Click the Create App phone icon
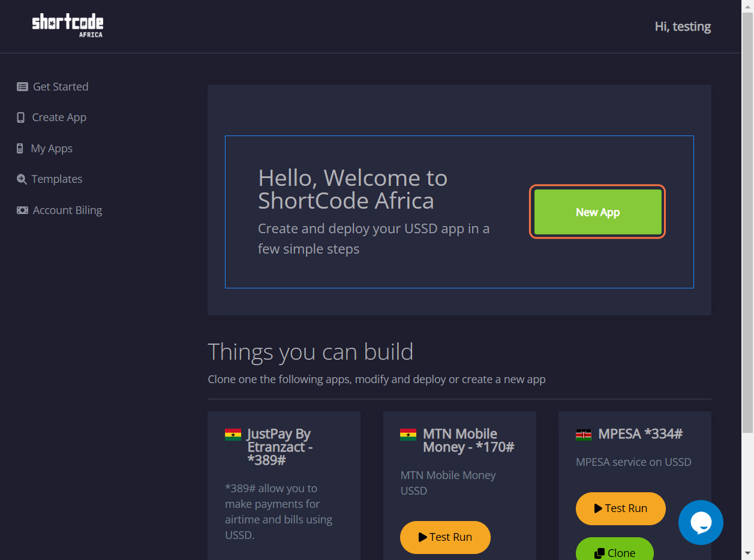This screenshot has height=560, width=754. pos(21,118)
